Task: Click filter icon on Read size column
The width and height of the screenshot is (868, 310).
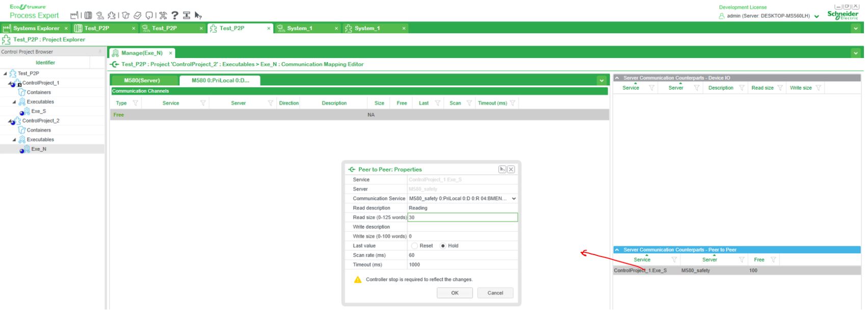Action: pos(780,88)
